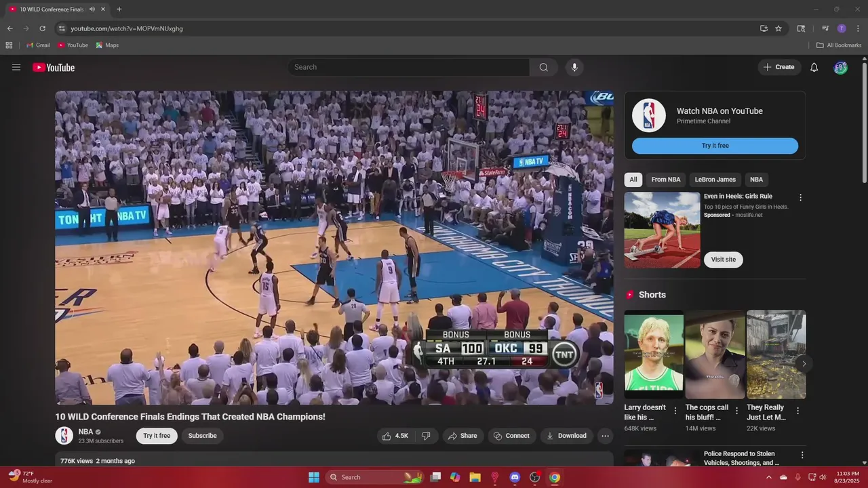This screenshot has width=868, height=488.
Task: Select the All filter chip
Action: (x=633, y=180)
